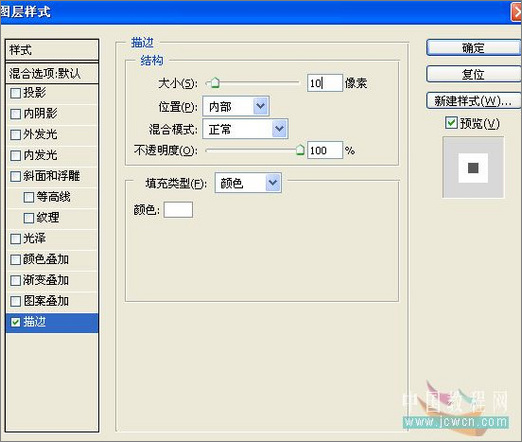This screenshot has width=522, height=442.
Task: Enable the 图案叠加 checkbox
Action: tap(15, 301)
